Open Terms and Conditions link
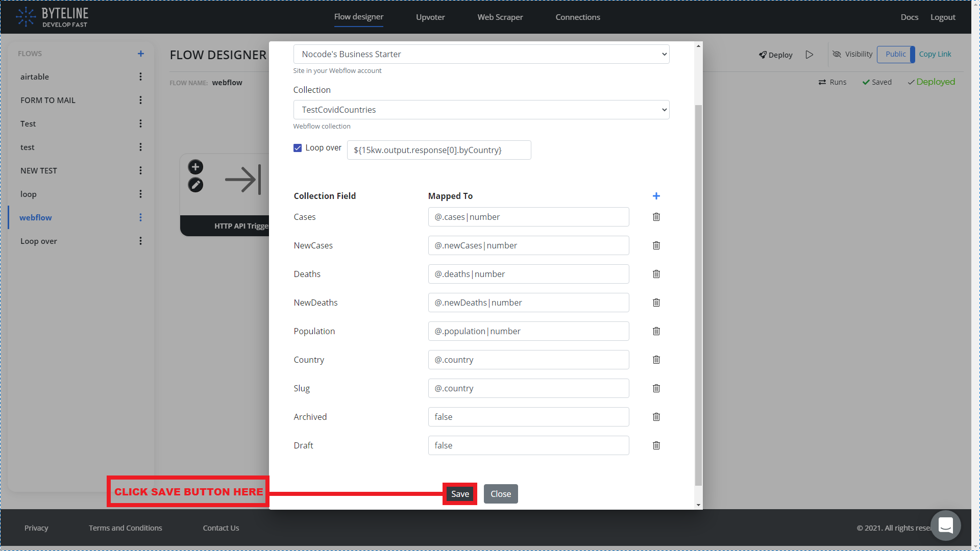Viewport: 980px width, 551px height. click(x=126, y=528)
